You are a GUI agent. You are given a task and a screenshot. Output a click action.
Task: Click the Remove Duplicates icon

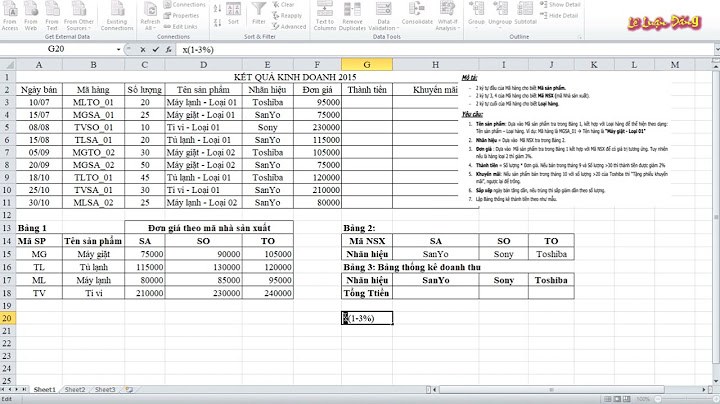click(x=352, y=16)
